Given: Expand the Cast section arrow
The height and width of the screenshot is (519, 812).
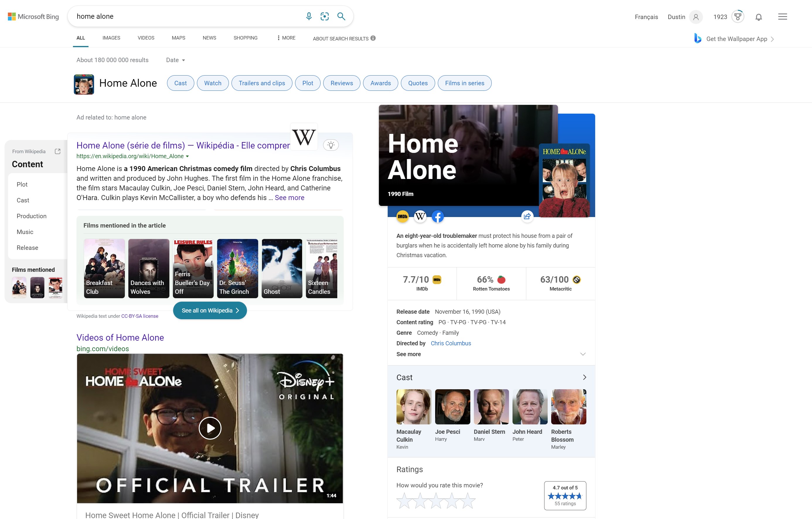Looking at the screenshot, I should click(584, 377).
